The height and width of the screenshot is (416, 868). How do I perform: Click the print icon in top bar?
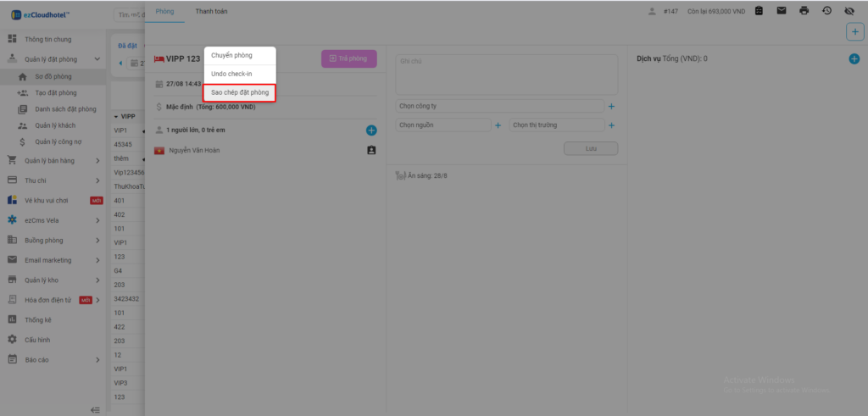coord(804,10)
